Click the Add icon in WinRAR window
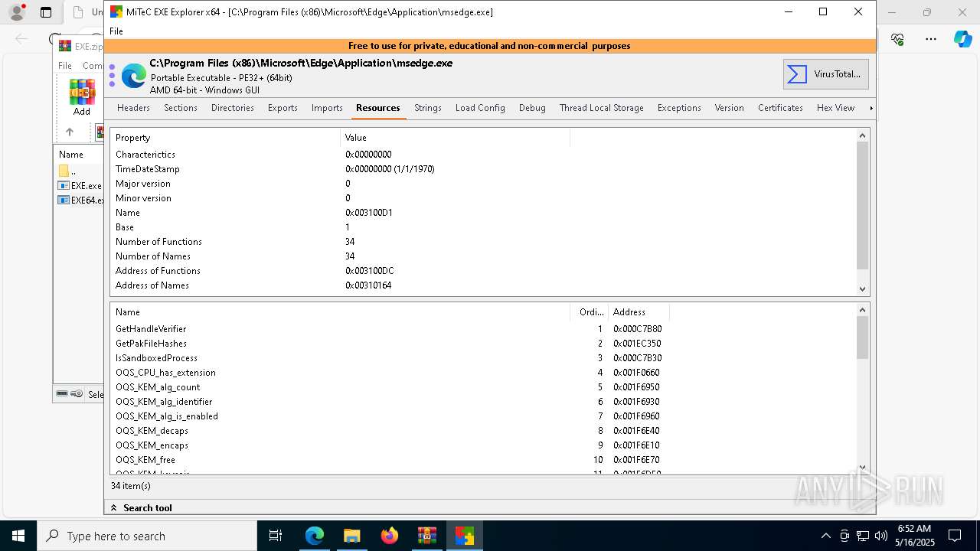 pos(81,97)
